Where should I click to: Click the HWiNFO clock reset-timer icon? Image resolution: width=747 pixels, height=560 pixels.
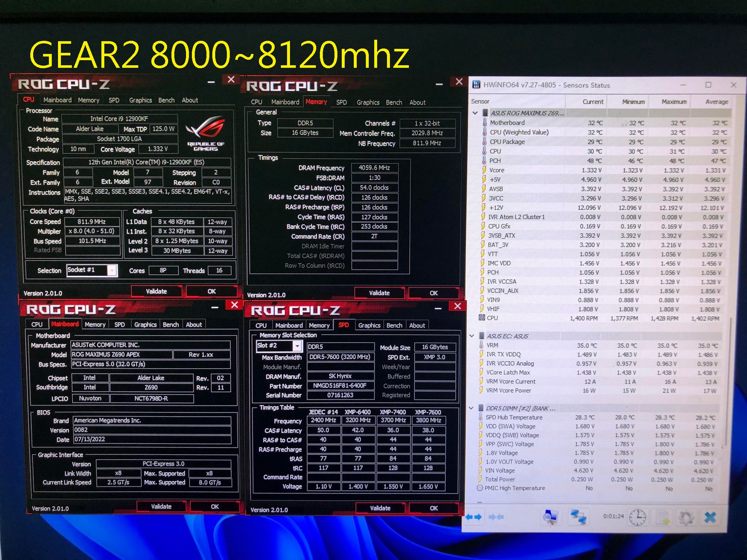click(x=637, y=517)
